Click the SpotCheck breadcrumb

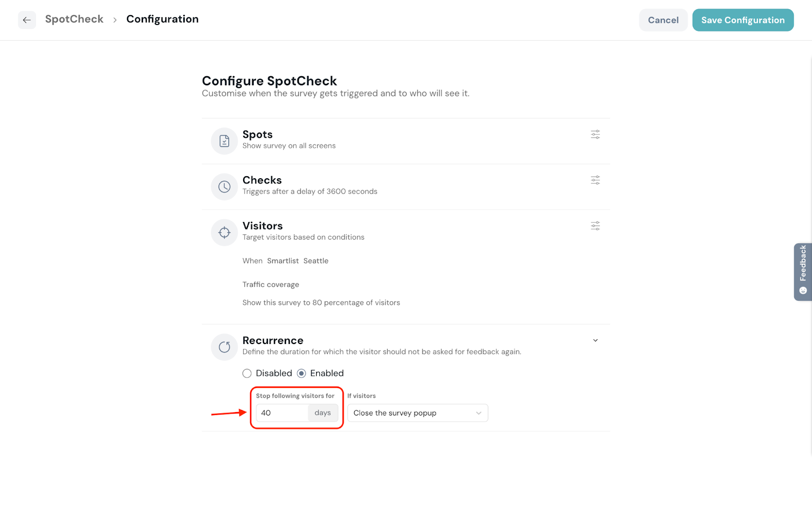(x=74, y=19)
